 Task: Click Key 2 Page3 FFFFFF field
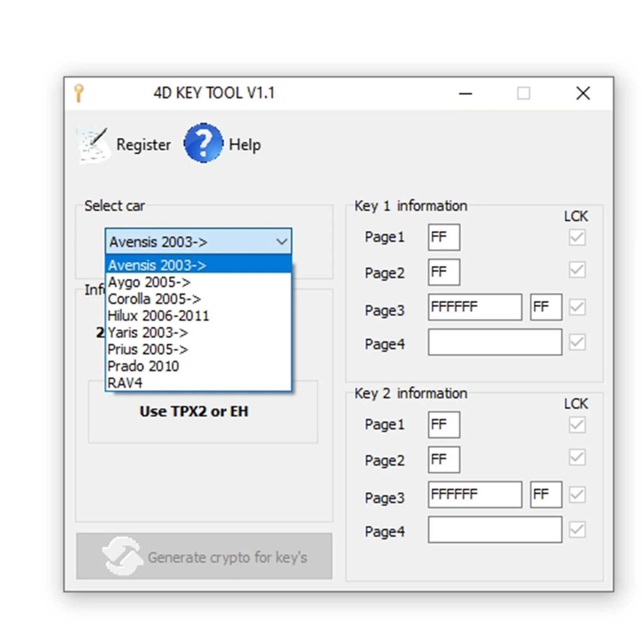pos(475,495)
